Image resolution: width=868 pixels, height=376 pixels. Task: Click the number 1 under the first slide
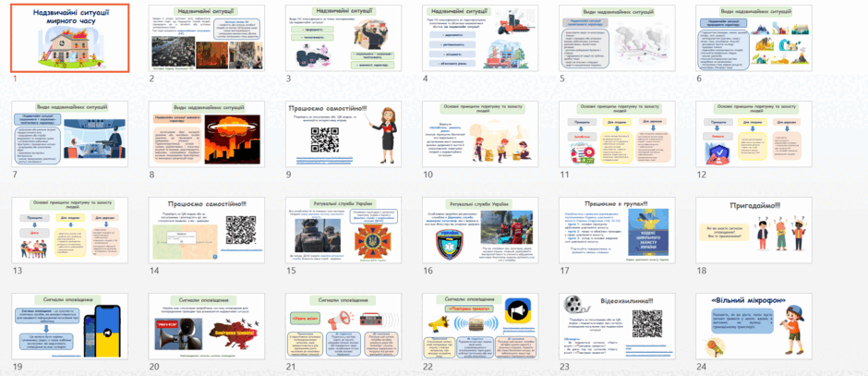(x=15, y=79)
